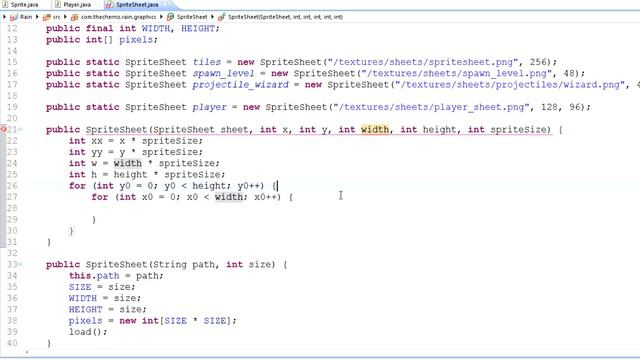The width and height of the screenshot is (640, 360).
Task: Click the "/textures/sheets/player_sheet.png" string literal
Action: click(x=432, y=107)
